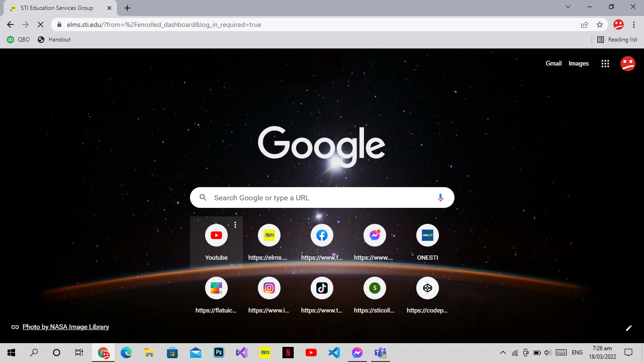The width and height of the screenshot is (644, 362).
Task: Open more actions for YouTube shortcut
Action: pyautogui.click(x=235, y=225)
